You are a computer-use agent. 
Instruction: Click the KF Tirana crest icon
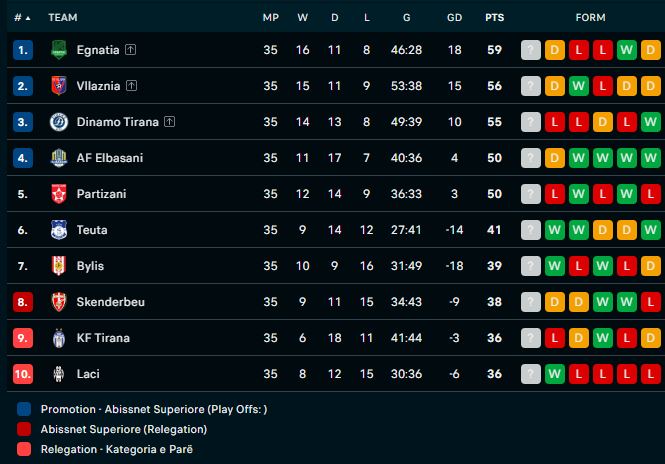[58, 338]
